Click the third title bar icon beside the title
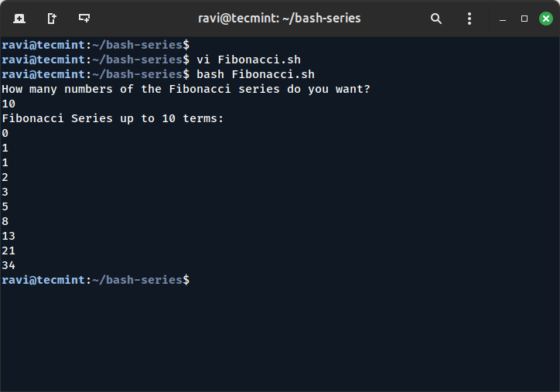560x392 pixels. [x=84, y=18]
